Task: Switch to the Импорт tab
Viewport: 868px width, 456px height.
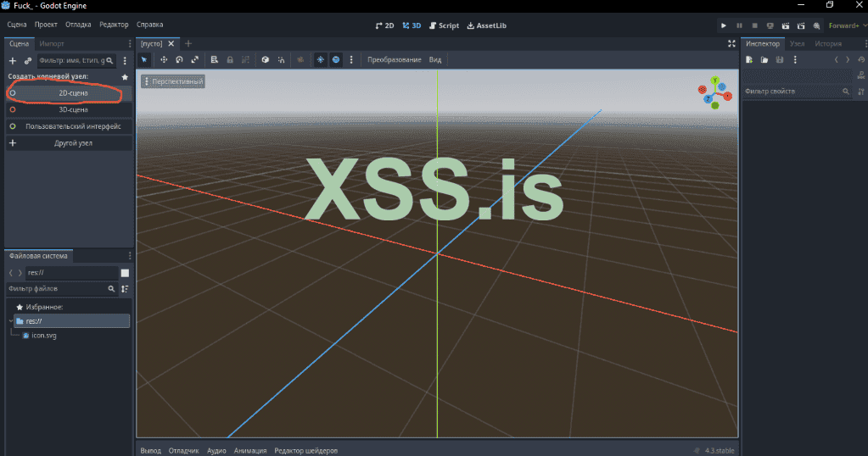Action: point(52,43)
